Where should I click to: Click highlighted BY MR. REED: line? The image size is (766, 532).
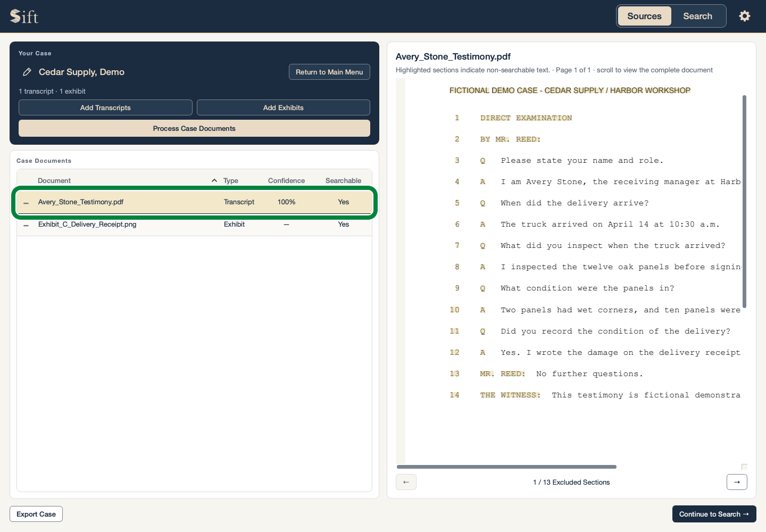(510, 139)
